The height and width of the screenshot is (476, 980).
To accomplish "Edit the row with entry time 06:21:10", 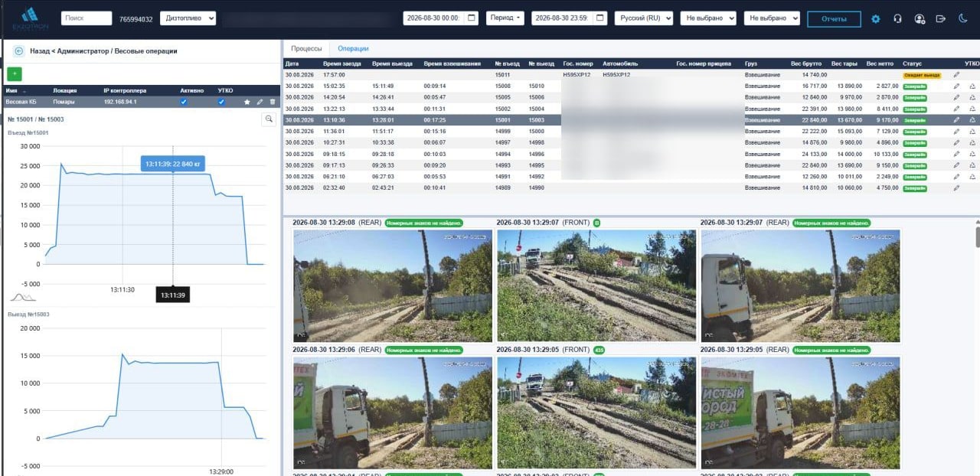I will point(956,176).
